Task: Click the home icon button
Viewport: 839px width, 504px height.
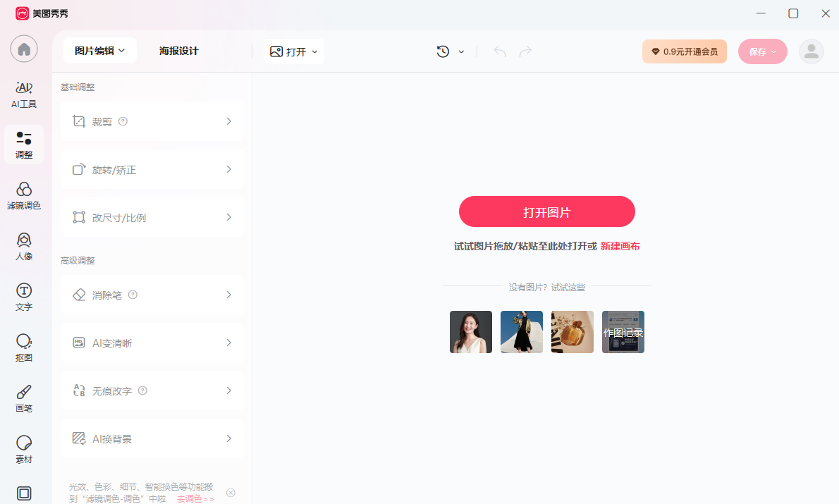Action: 24,49
